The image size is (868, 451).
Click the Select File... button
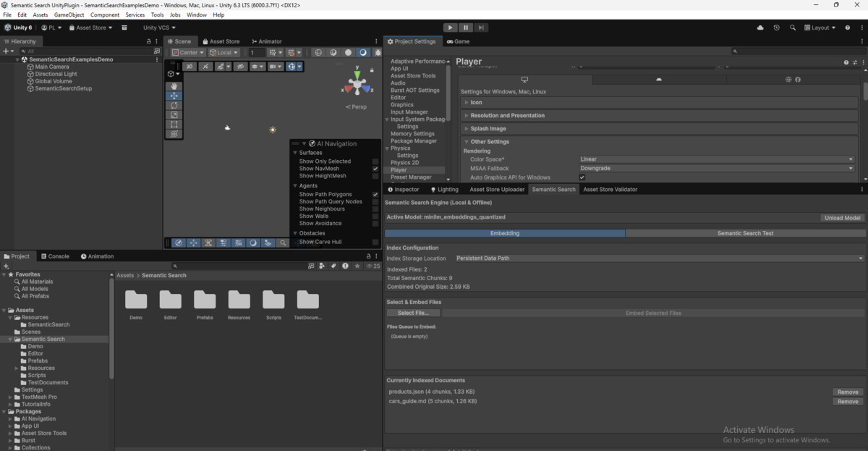[414, 313]
